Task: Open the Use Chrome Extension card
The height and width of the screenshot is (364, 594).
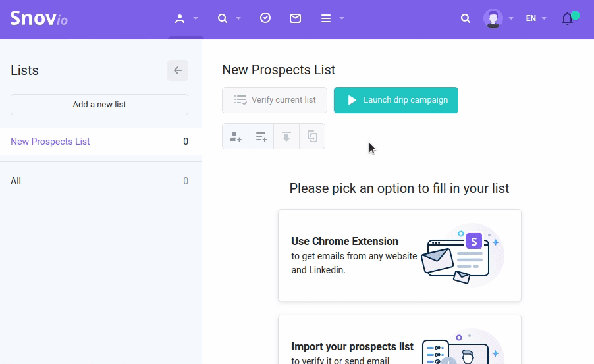Action: pos(400,255)
